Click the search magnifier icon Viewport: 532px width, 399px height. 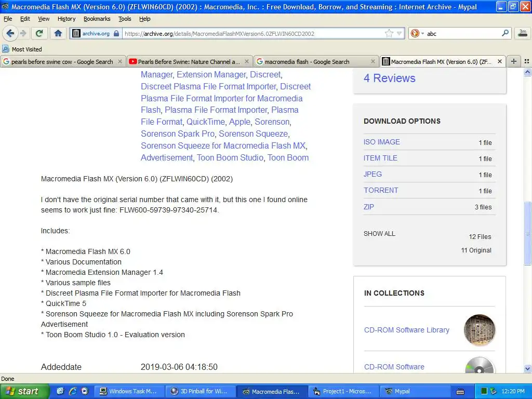point(505,33)
